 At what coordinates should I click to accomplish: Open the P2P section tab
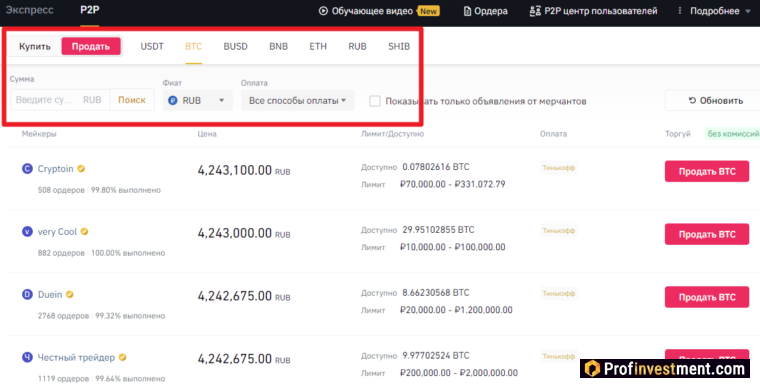point(90,10)
